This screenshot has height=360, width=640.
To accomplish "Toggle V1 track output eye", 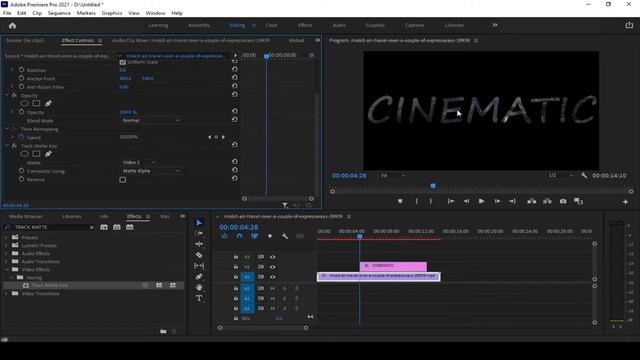I will click(273, 277).
